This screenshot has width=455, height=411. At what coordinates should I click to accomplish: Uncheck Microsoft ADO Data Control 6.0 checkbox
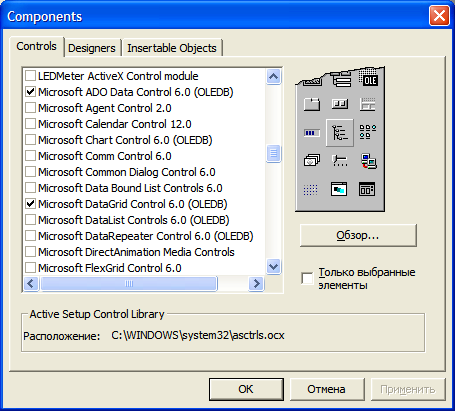pos(31,92)
